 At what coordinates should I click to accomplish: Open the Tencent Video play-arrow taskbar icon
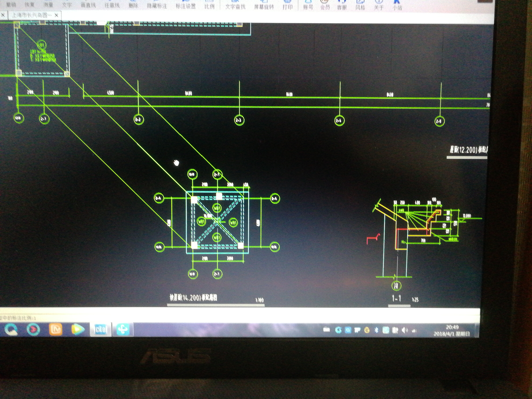pyautogui.click(x=78, y=330)
